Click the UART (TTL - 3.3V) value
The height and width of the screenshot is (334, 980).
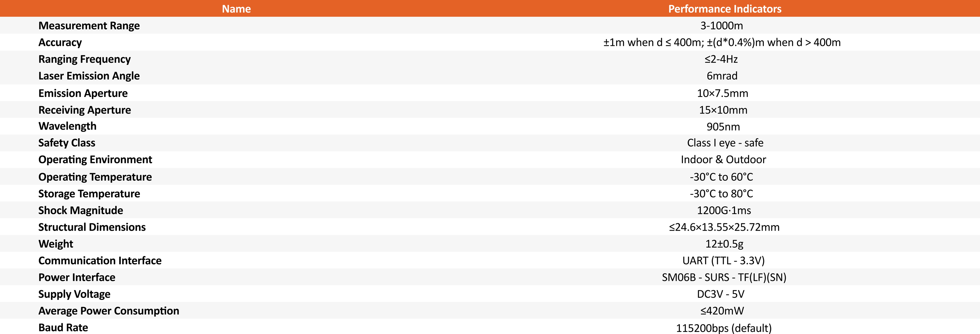click(723, 261)
